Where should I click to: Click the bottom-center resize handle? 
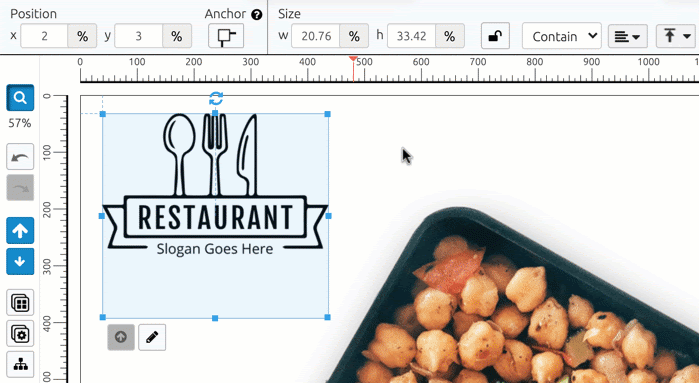215,318
